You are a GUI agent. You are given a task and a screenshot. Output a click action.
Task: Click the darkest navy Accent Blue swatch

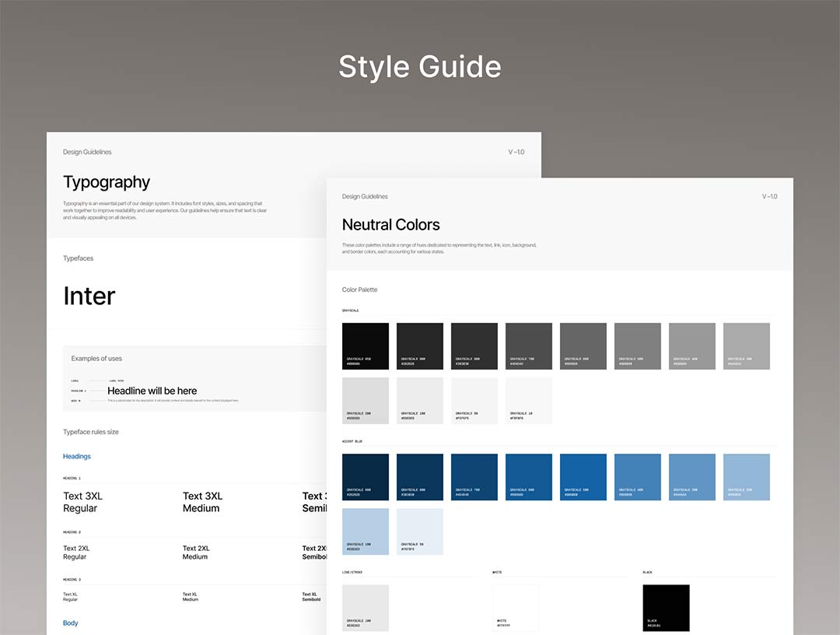point(366,477)
